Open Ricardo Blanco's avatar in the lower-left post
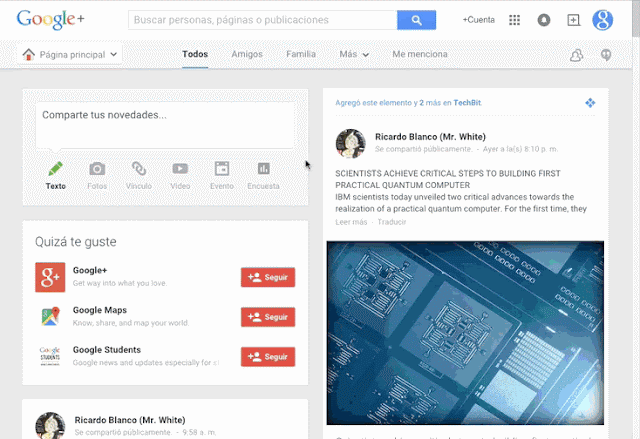The width and height of the screenshot is (640, 439). [x=50, y=426]
